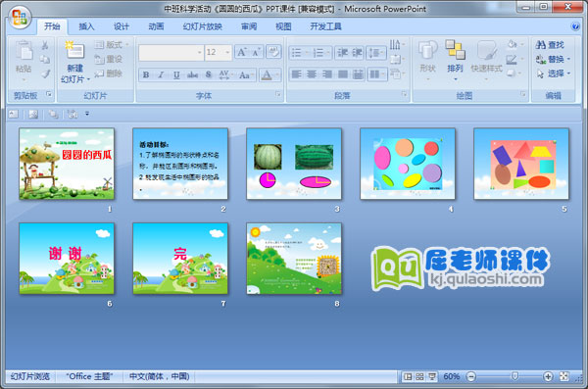Open the 审阅 tab
Viewport: 588px width, 389px height.
[x=249, y=26]
